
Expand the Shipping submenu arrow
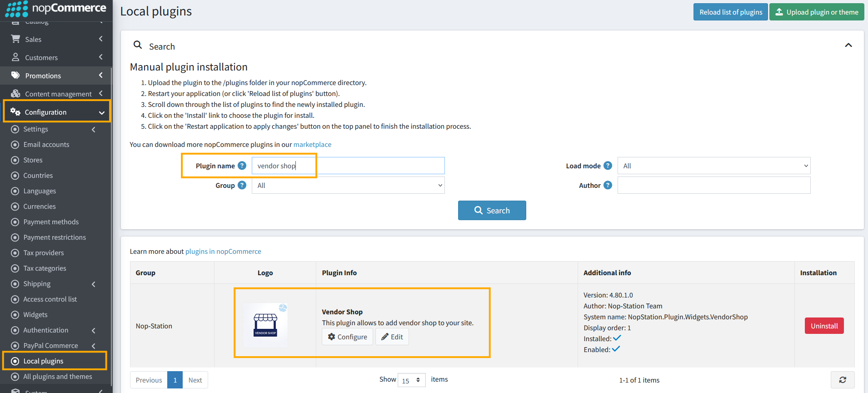94,284
